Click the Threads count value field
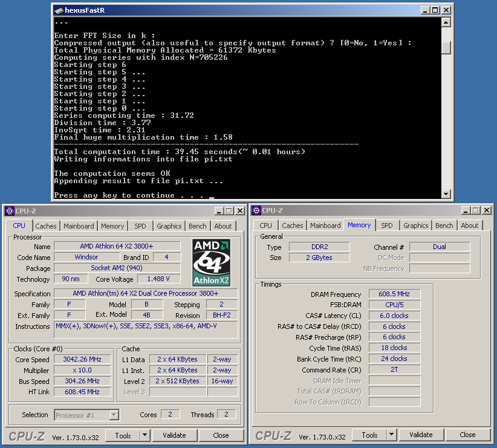The height and width of the screenshot is (448, 497). tap(226, 414)
